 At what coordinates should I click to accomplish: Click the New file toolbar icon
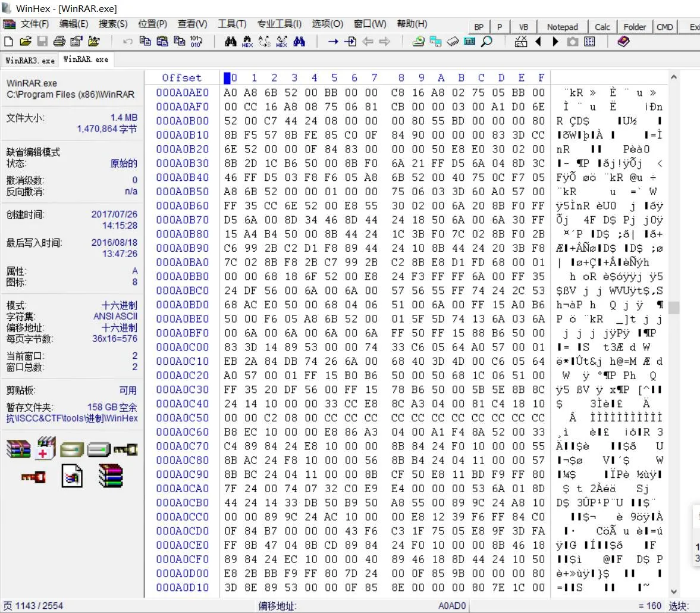8,42
